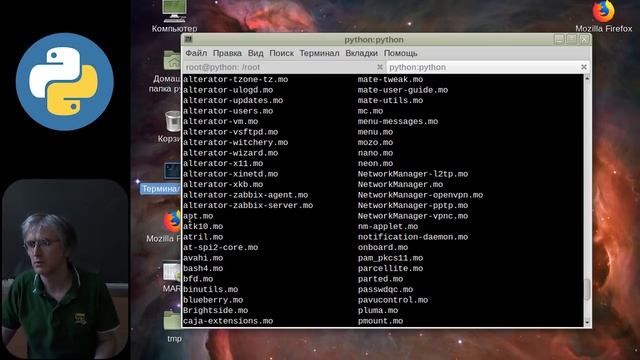Screen dimensions: 640x360
Task: Click the line at-spi2-core.mo
Action: tap(220, 247)
